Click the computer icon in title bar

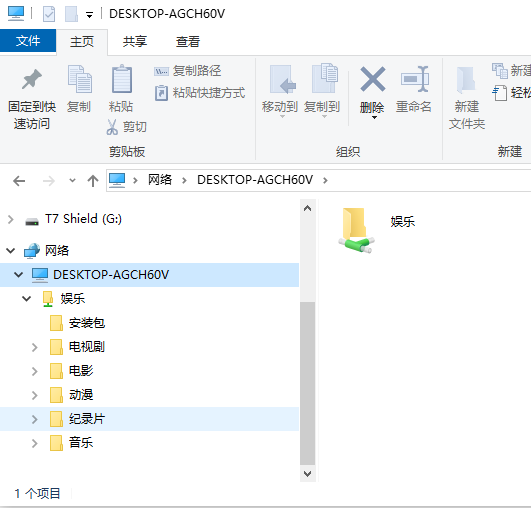coord(16,14)
